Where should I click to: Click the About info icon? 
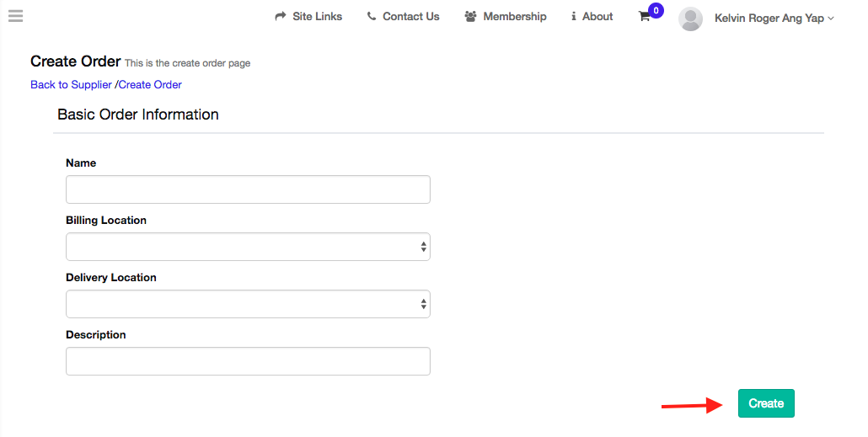click(x=574, y=17)
